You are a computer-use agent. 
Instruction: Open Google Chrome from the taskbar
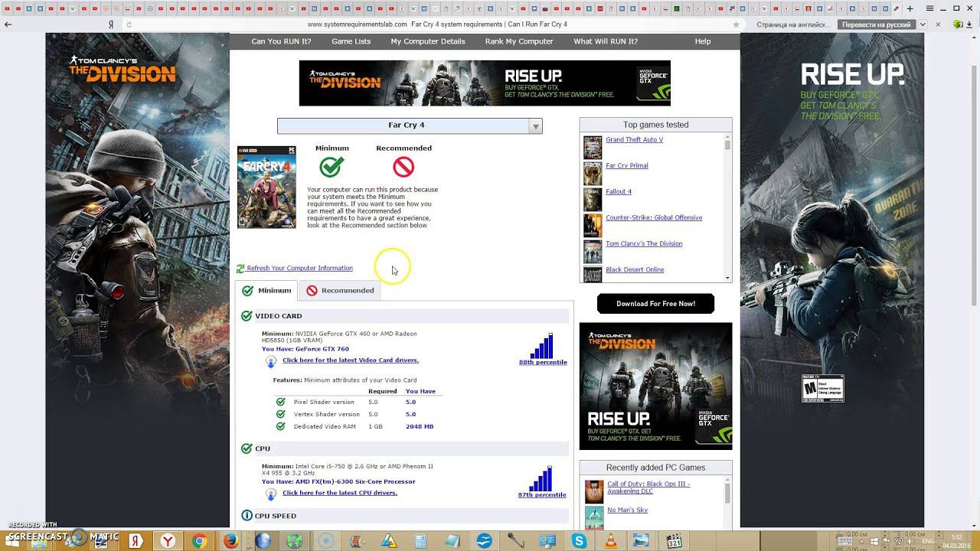pyautogui.click(x=199, y=541)
